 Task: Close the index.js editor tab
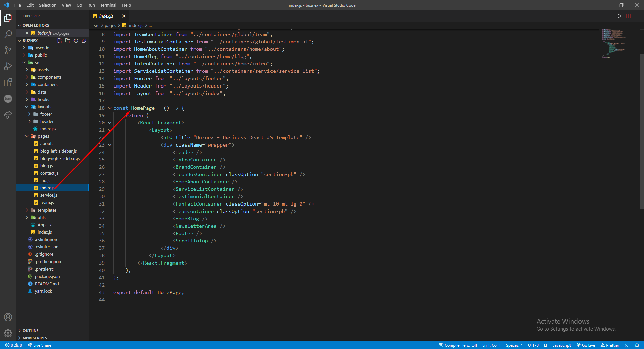pos(124,16)
